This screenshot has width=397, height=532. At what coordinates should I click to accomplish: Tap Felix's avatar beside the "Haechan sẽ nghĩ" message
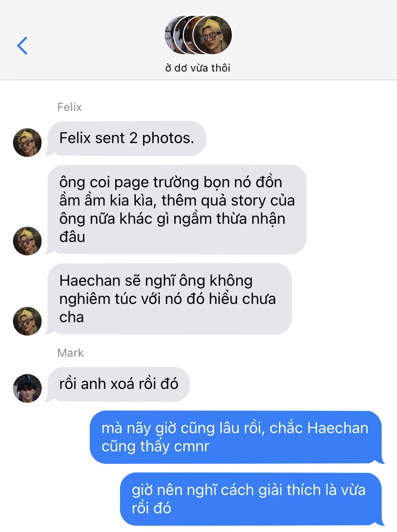click(x=27, y=321)
